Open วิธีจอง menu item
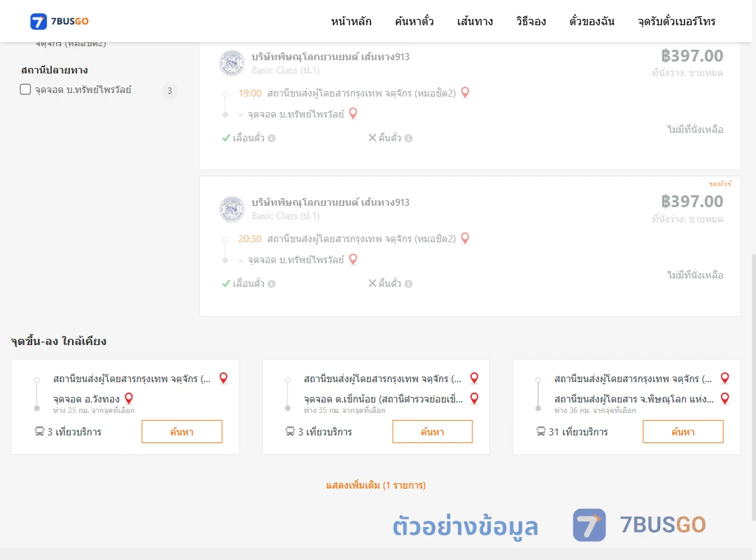 pos(531,21)
